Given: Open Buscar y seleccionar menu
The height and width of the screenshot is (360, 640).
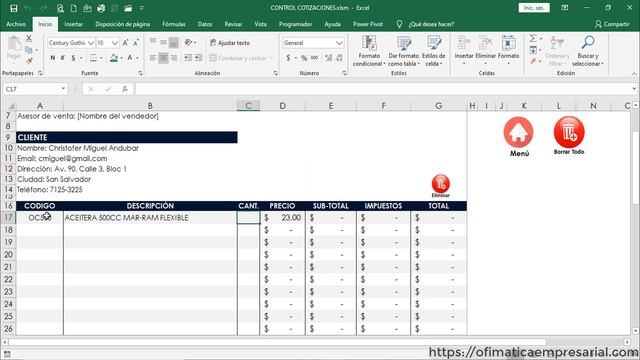Looking at the screenshot, I should pos(588,51).
